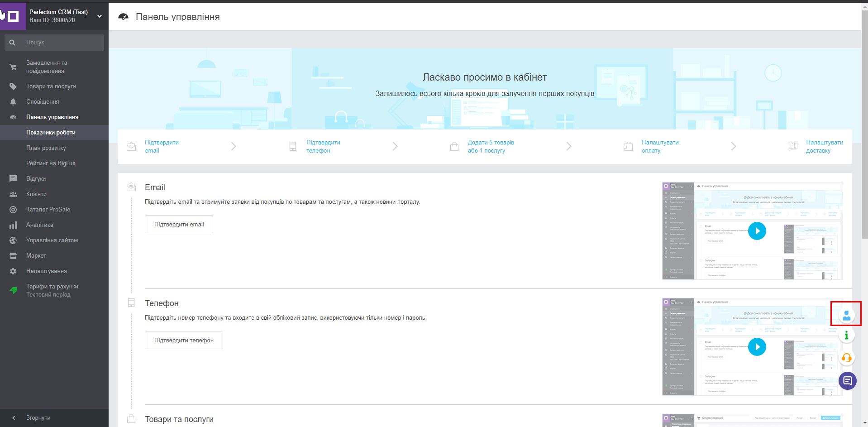Play the Email section tutorial video

coord(757,231)
